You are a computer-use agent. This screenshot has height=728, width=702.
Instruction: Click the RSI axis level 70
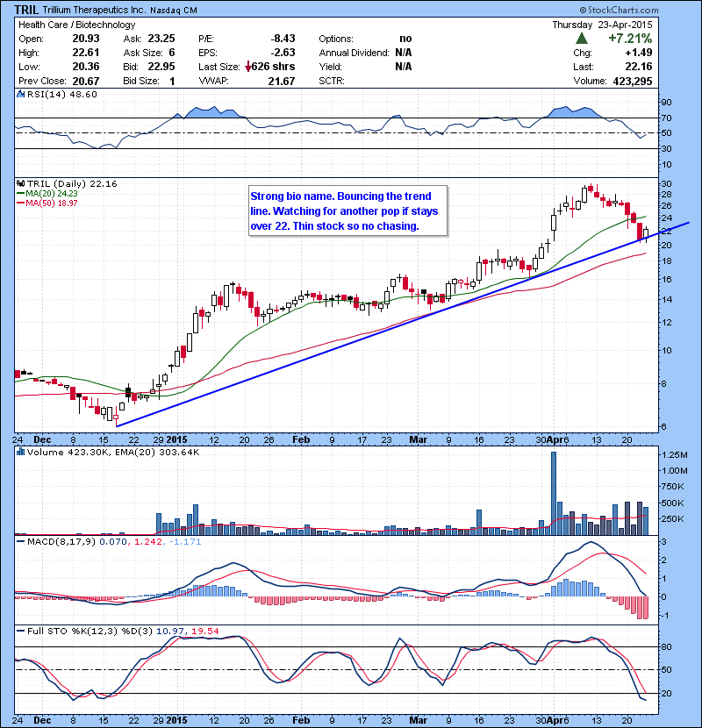pos(667,118)
